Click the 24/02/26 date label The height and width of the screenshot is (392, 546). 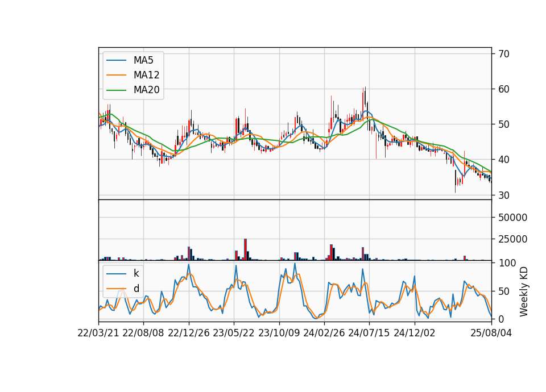point(324,333)
